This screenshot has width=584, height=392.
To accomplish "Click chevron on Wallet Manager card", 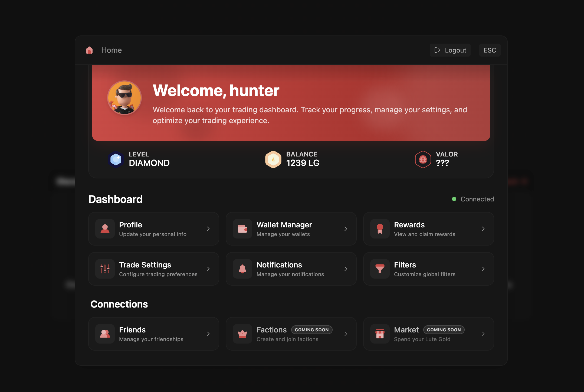I will pos(346,229).
